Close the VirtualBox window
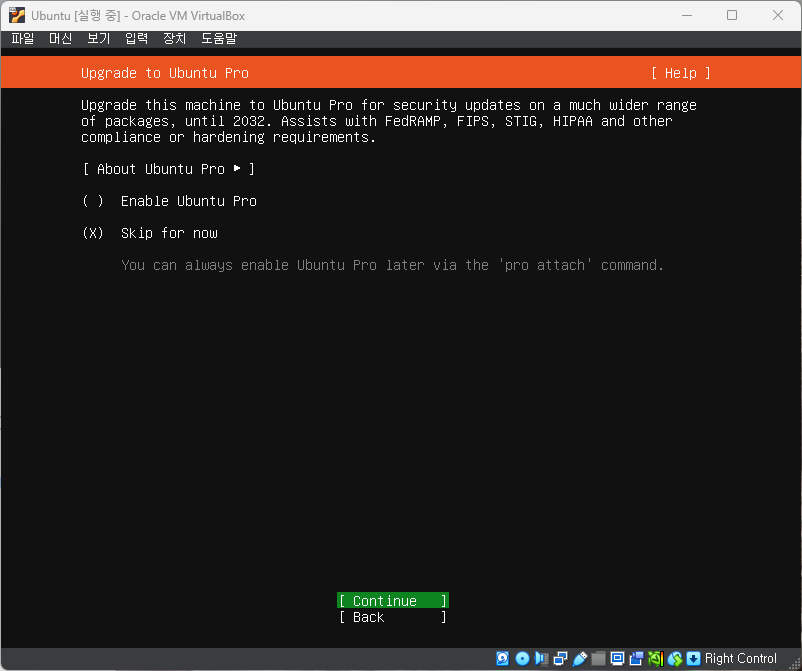This screenshot has width=802, height=671. tap(777, 15)
